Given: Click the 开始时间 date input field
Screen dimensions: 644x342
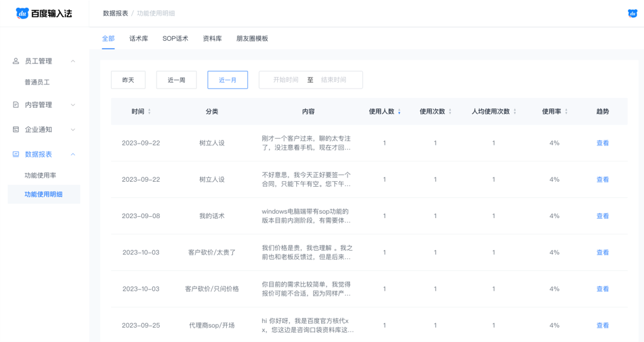Looking at the screenshot, I should tap(285, 79).
